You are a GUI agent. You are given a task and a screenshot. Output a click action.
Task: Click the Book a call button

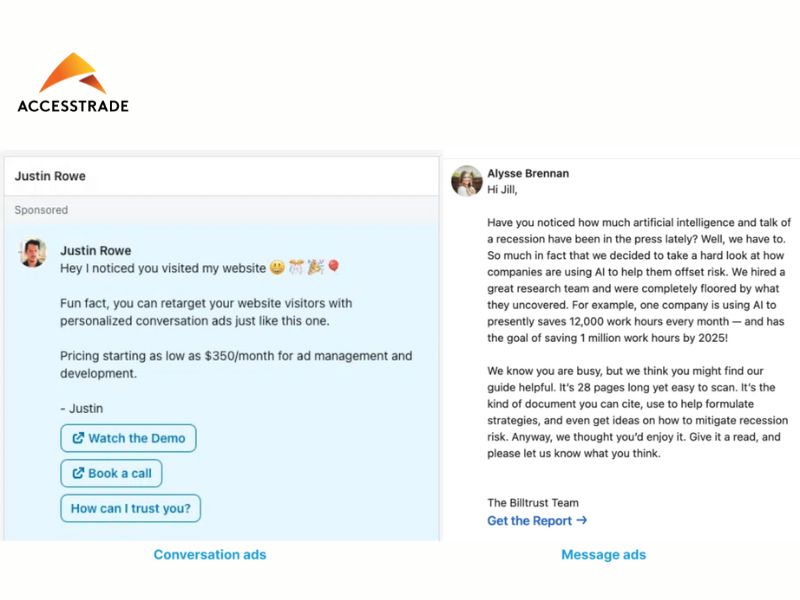click(x=110, y=473)
